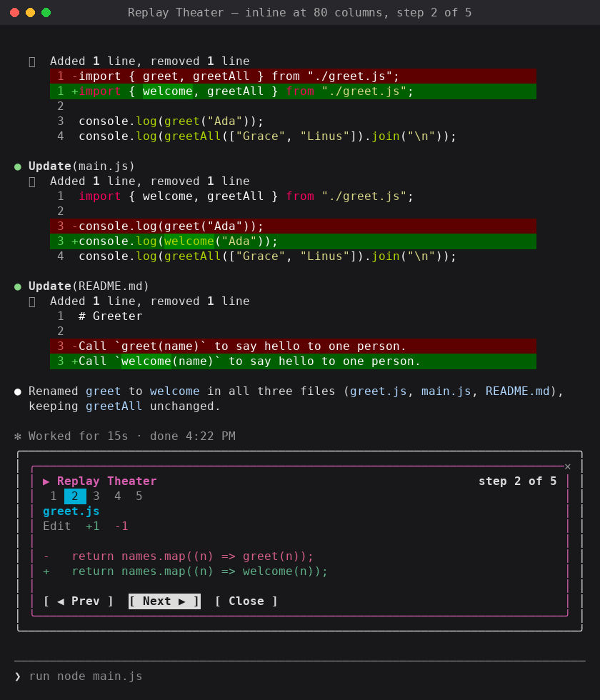Click the Next button in Replay Theater
The width and height of the screenshot is (600, 700).
(164, 601)
